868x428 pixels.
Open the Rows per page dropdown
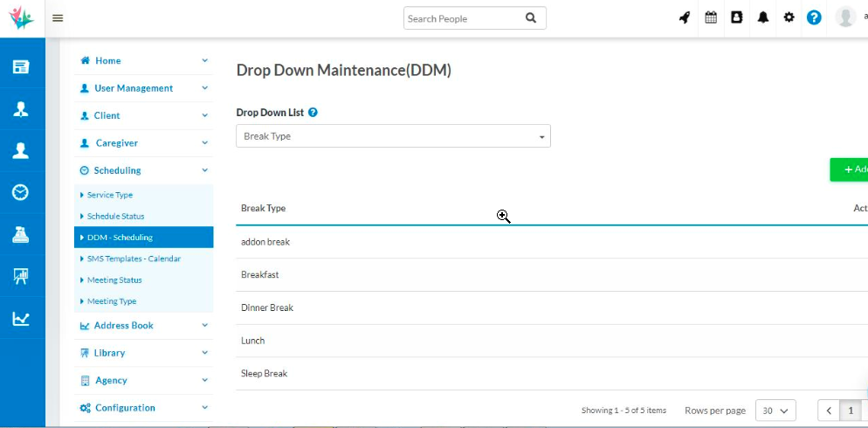pyautogui.click(x=775, y=411)
